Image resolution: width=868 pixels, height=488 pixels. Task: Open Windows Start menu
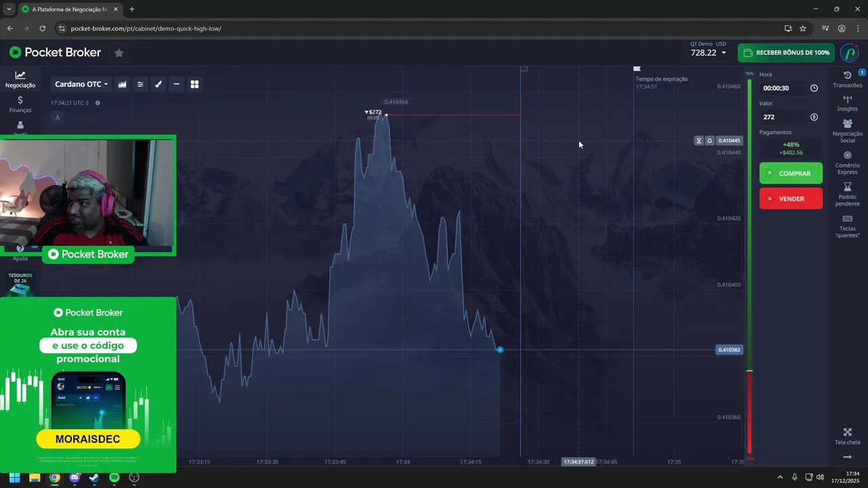pyautogui.click(x=14, y=477)
